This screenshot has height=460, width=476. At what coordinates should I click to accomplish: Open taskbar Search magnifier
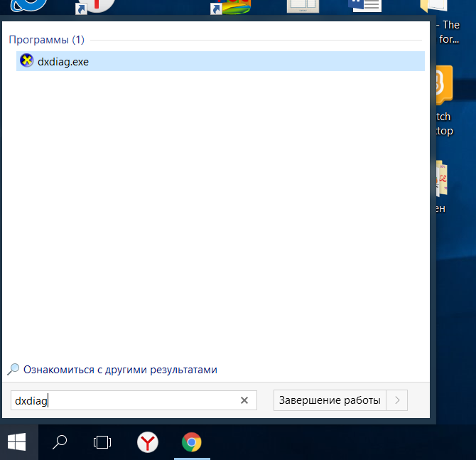60,442
